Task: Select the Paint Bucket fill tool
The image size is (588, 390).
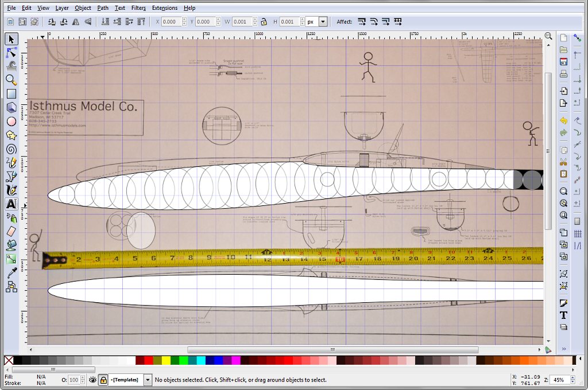Action: point(11,245)
